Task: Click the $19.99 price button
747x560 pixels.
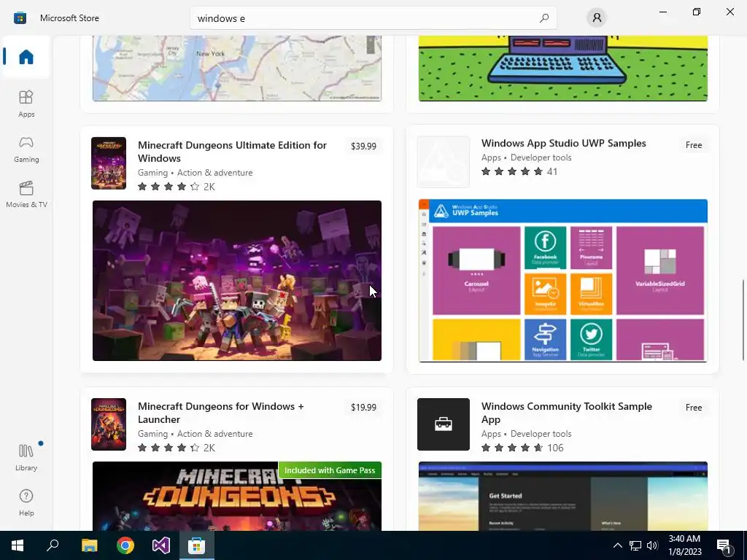Action: click(x=363, y=407)
